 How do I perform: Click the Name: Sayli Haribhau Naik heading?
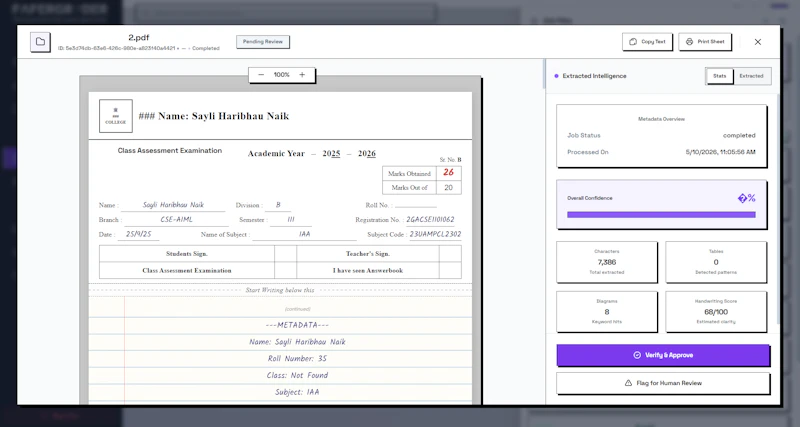pos(213,116)
